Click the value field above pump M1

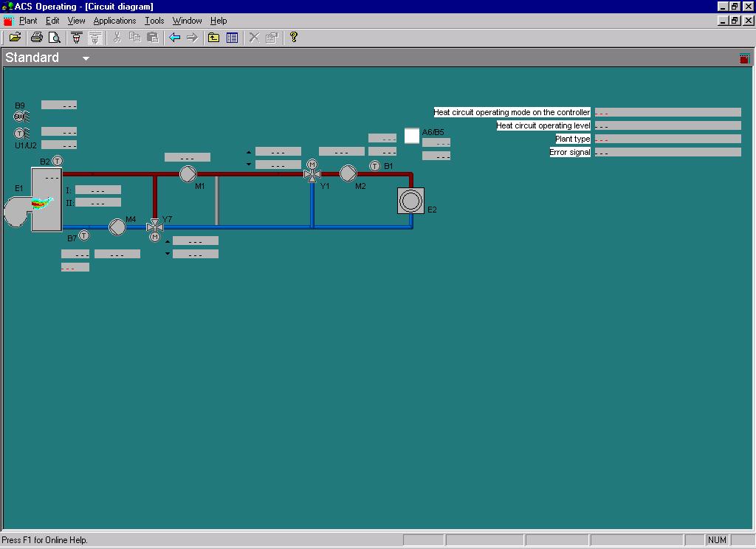point(187,157)
